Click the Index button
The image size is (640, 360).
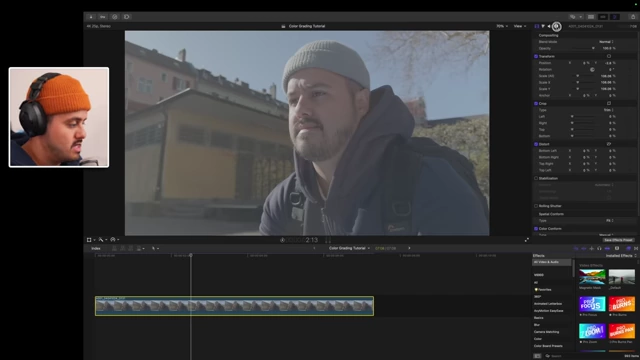pyautogui.click(x=96, y=248)
